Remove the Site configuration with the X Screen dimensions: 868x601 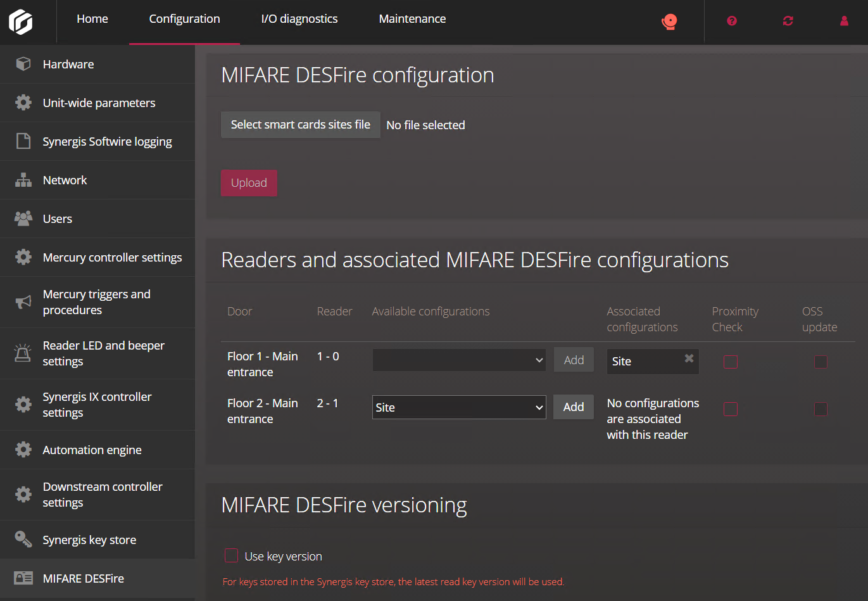(689, 358)
